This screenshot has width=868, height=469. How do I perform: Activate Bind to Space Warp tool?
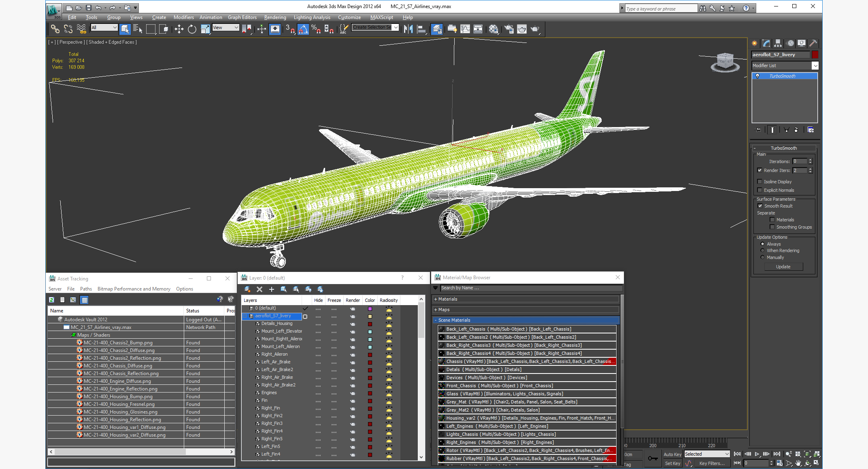click(x=81, y=29)
